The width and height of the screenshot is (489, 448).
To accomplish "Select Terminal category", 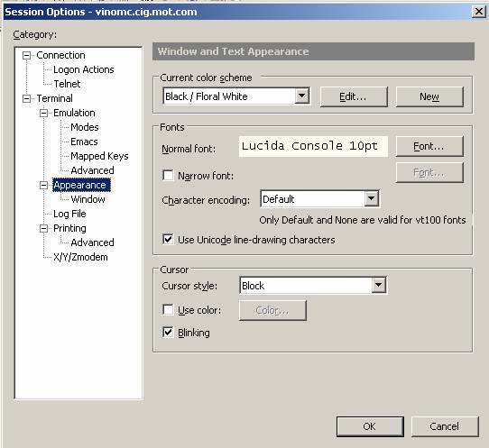I will tap(54, 98).
